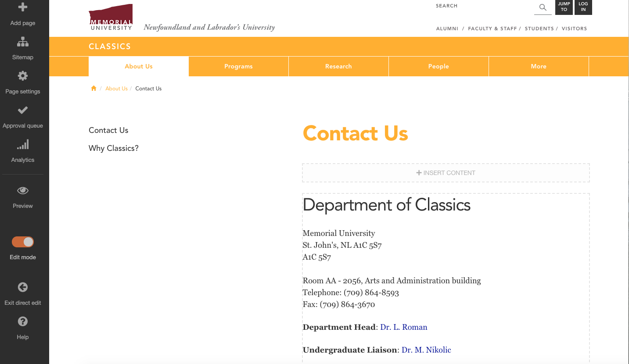Open the Dr. L. Roman link
629x364 pixels.
point(404,327)
